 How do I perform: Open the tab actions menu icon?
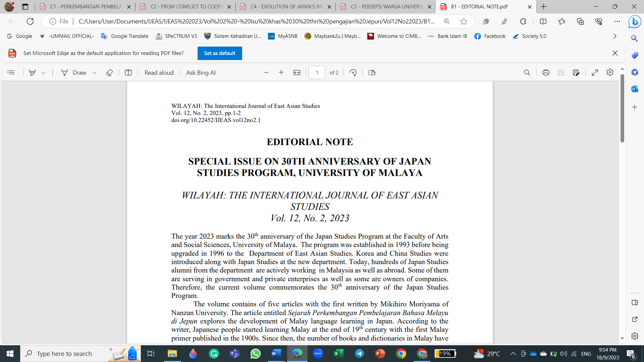coord(25,7)
